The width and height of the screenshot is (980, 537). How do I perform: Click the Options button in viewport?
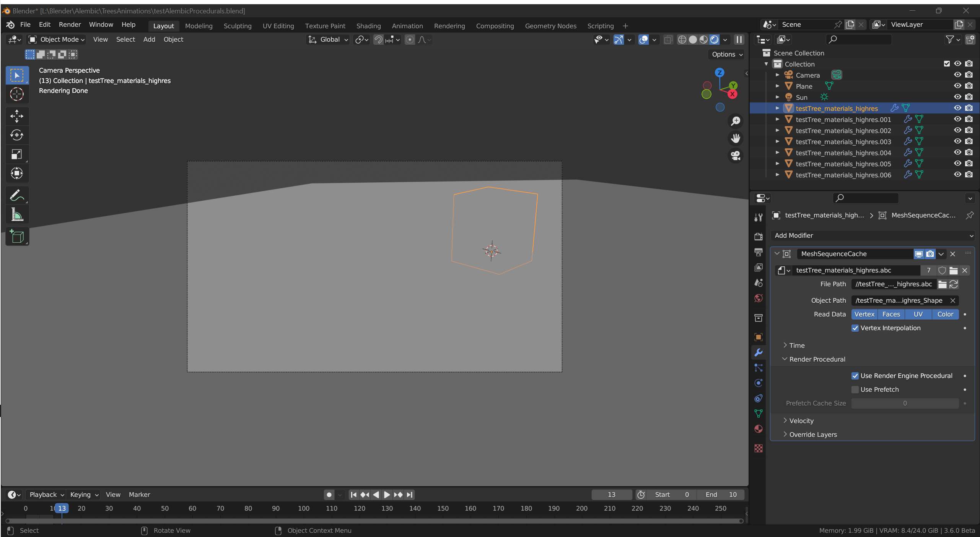click(726, 54)
